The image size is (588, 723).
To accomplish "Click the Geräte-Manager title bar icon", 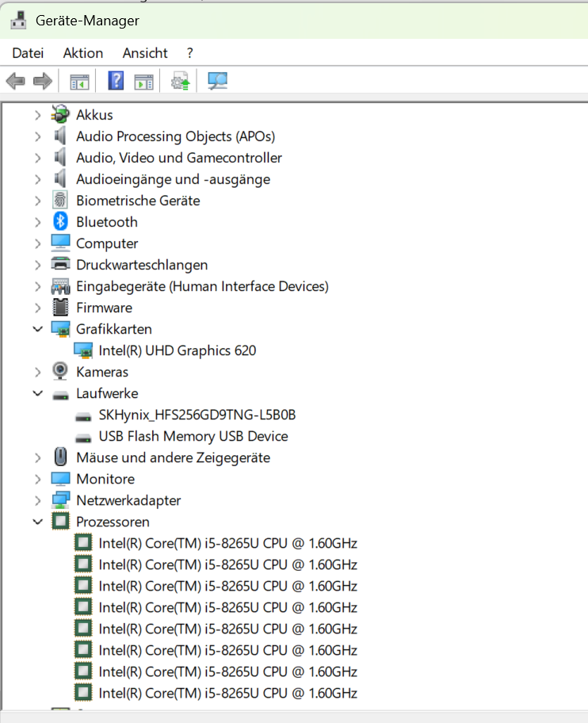I will [18, 21].
